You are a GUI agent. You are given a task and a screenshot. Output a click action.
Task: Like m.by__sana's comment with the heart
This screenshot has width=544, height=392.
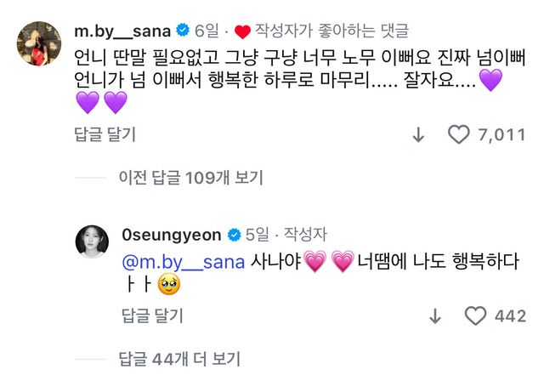click(458, 135)
